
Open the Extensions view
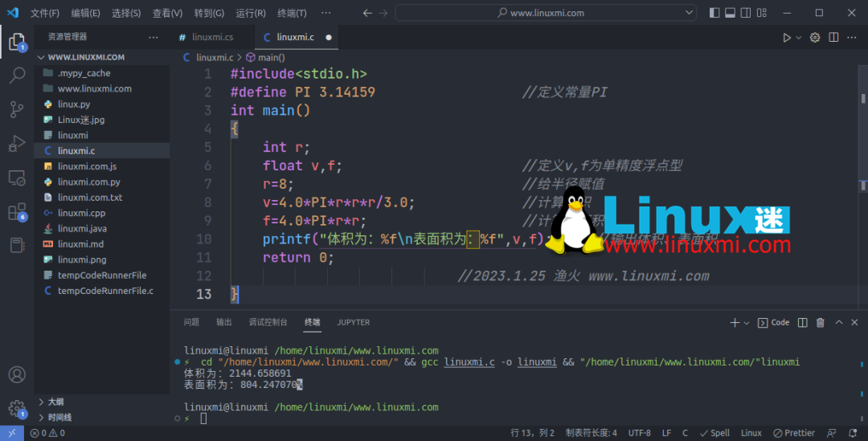(x=17, y=212)
